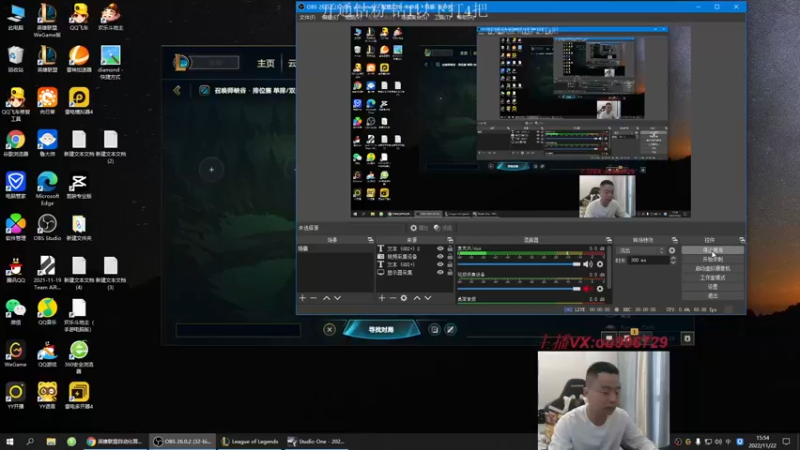The width and height of the screenshot is (800, 450).
Task: Click 启动虚拟摄像机 button in Controls
Action: 713,268
